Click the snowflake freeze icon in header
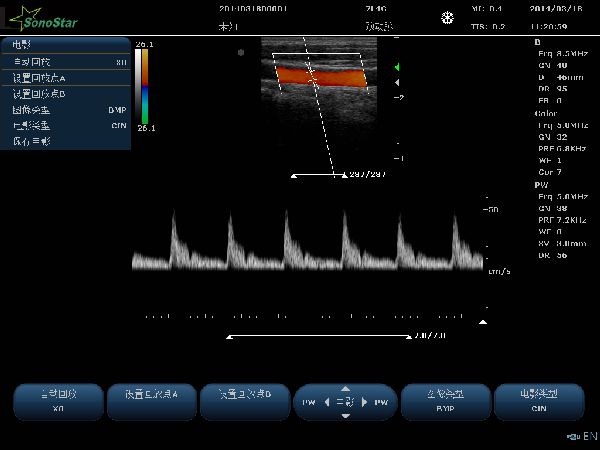 447,18
